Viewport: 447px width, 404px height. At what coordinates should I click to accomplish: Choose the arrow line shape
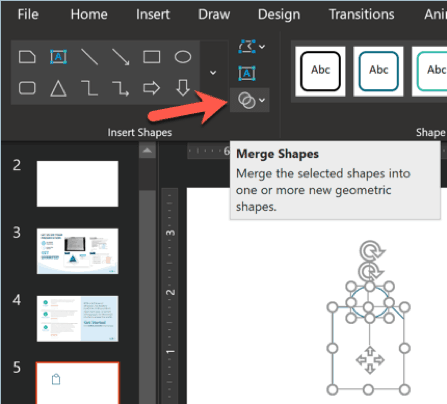tap(121, 57)
